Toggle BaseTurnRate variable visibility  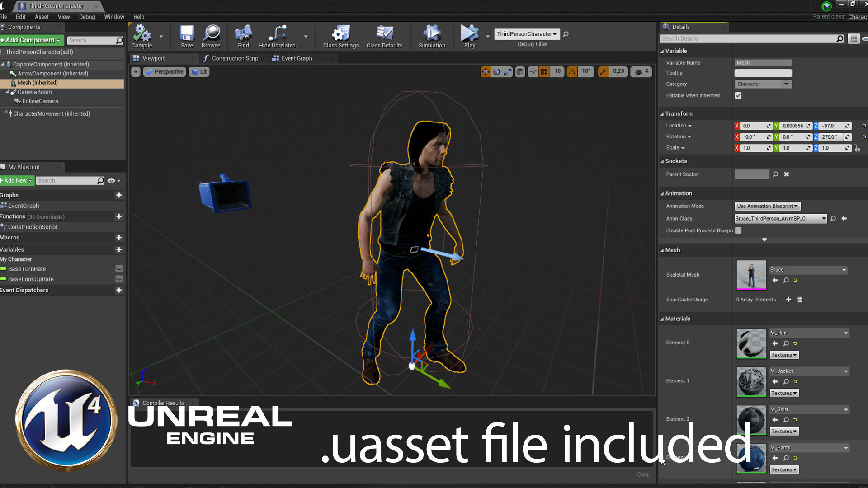pyautogui.click(x=119, y=269)
